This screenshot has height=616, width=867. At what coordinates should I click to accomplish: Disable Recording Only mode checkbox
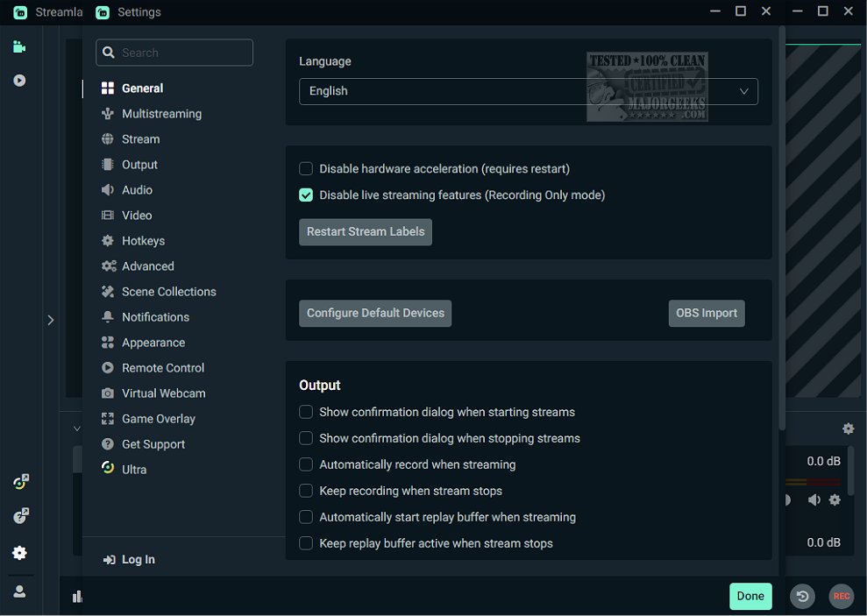tap(306, 195)
